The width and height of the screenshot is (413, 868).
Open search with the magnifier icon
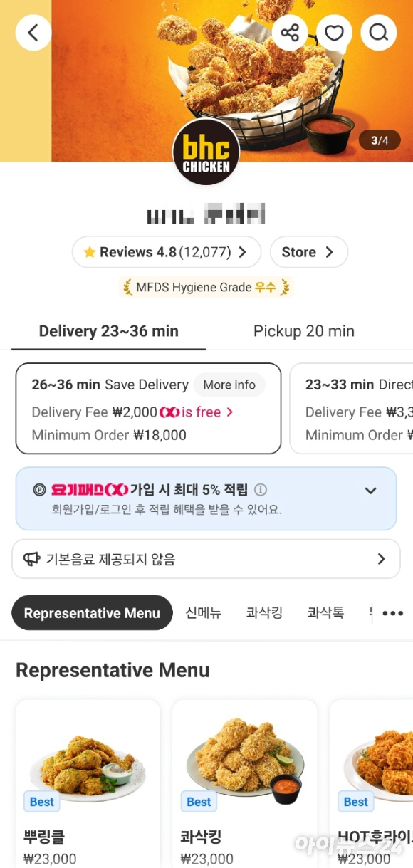[379, 32]
